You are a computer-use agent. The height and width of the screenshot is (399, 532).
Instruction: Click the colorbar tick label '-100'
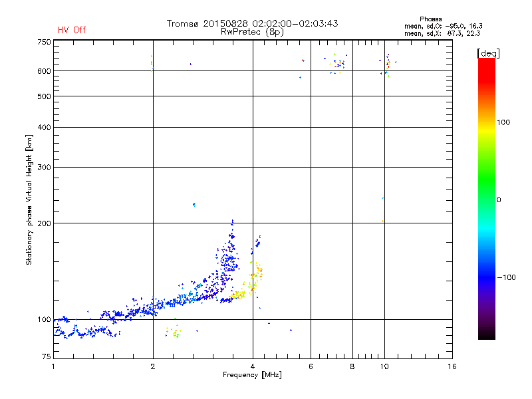pos(506,277)
